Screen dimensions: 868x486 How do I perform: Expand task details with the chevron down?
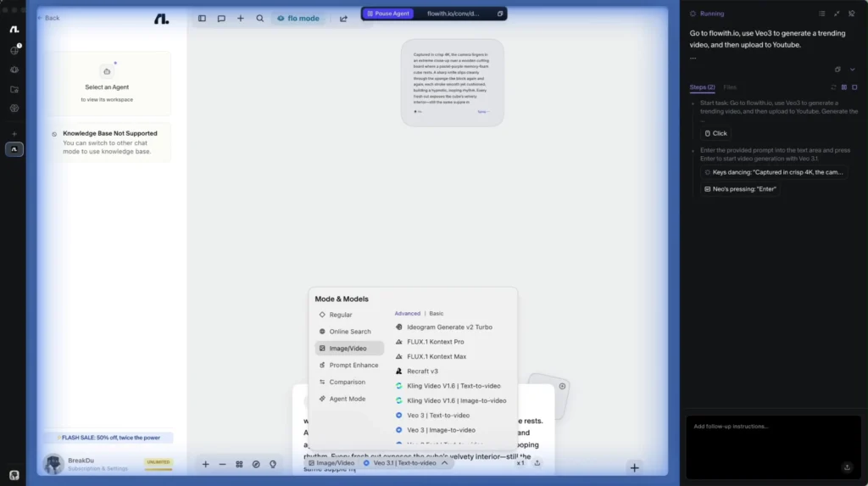point(853,70)
